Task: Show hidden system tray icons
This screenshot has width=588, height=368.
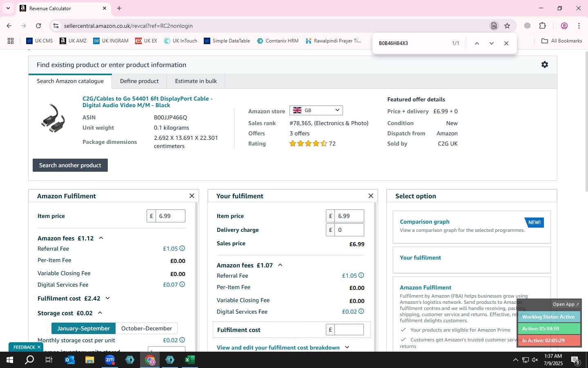Action: pyautogui.click(x=515, y=360)
